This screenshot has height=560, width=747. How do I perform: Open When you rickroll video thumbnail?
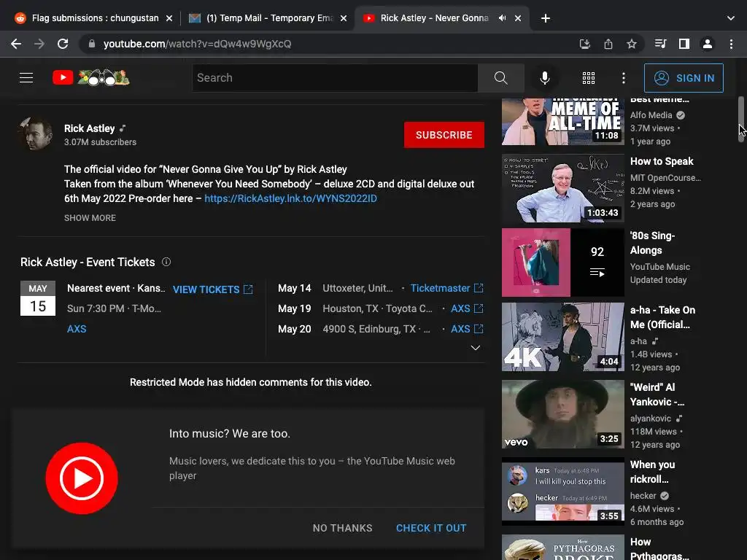[x=562, y=491]
